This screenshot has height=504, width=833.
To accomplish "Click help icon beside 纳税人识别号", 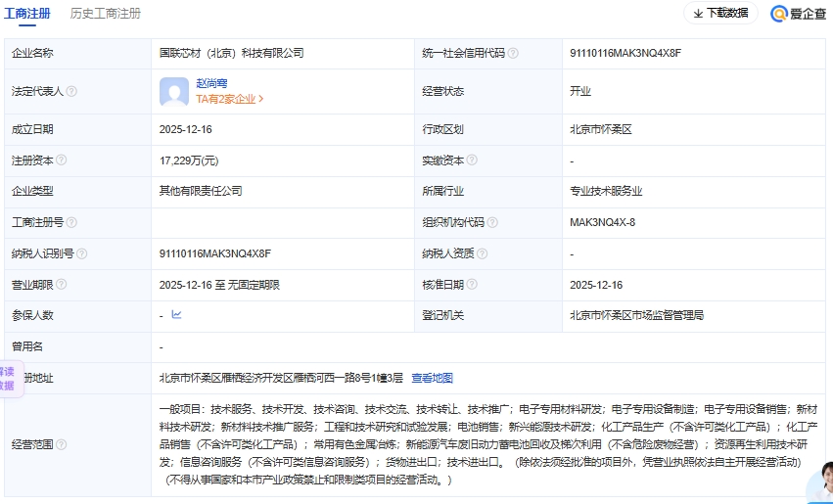I will pyautogui.click(x=81, y=253).
